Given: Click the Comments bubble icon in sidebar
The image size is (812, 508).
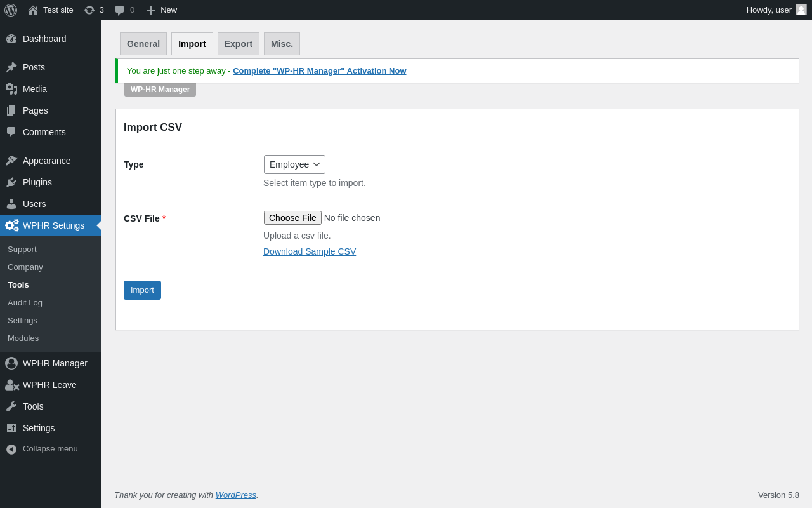Looking at the screenshot, I should point(11,132).
